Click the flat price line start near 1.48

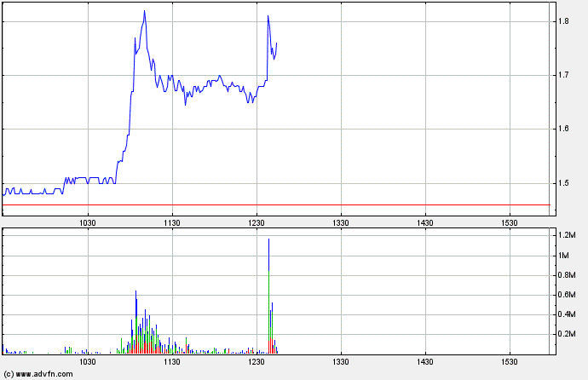coord(5,193)
